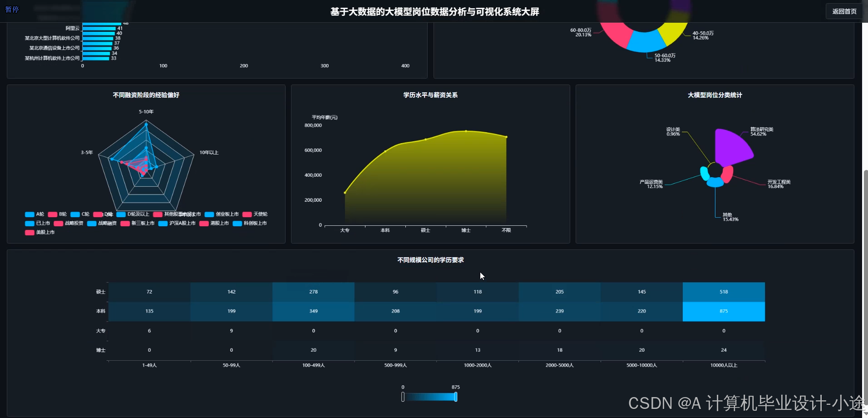Click heatmap cell 278 (硕士, 100-499人)

pos(313,292)
